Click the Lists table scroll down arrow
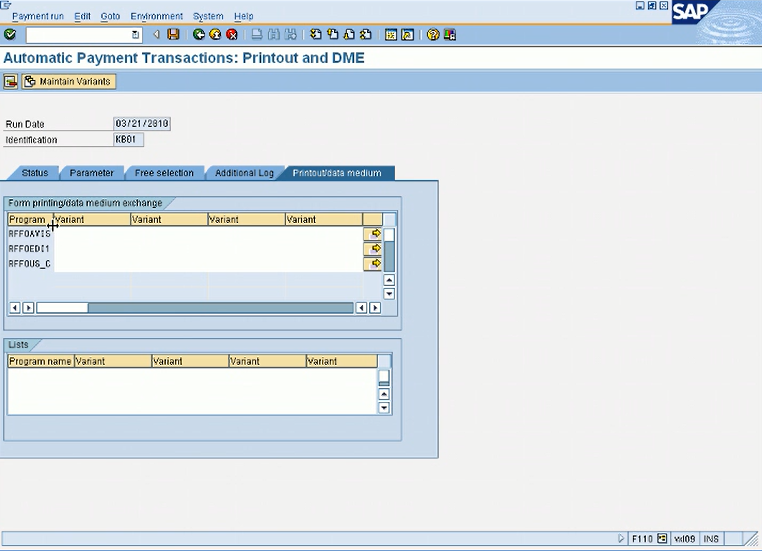 [384, 408]
